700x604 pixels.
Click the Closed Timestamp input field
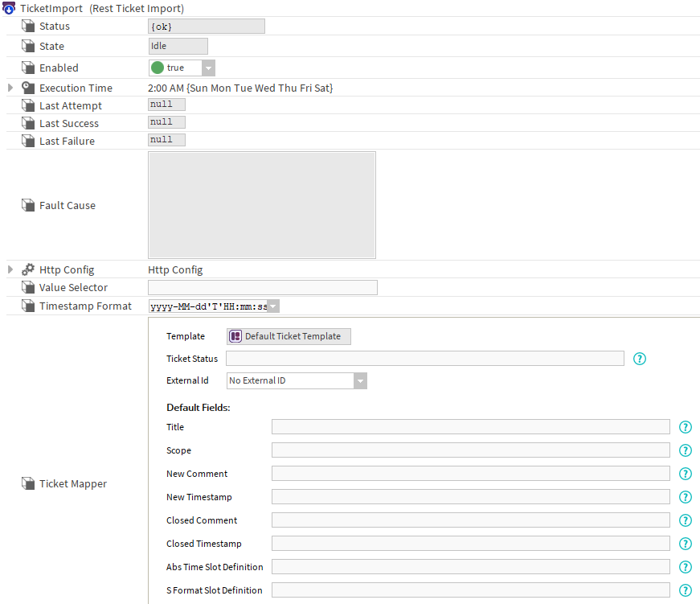[x=470, y=543]
